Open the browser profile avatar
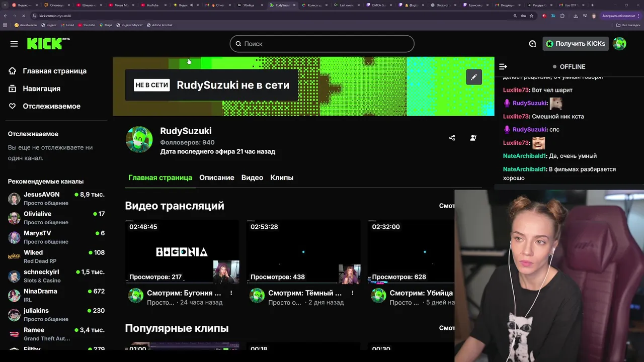 point(594,16)
